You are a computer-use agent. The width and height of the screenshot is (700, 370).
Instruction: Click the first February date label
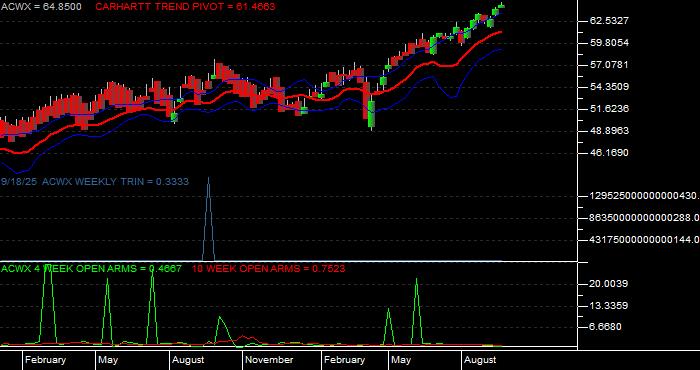[x=46, y=360]
